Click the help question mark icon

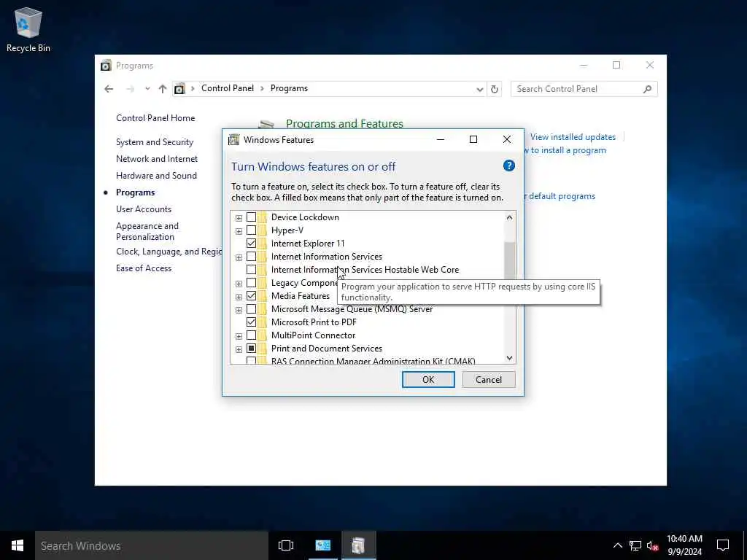(508, 166)
